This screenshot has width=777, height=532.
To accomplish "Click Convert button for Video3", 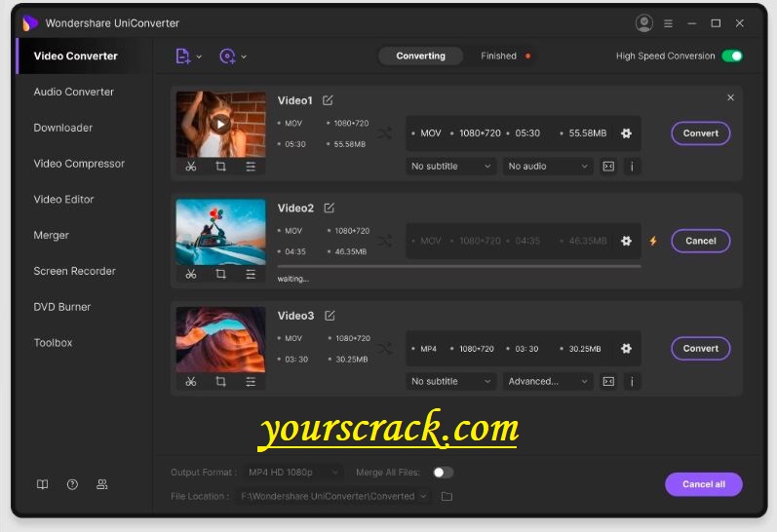I will click(x=701, y=348).
